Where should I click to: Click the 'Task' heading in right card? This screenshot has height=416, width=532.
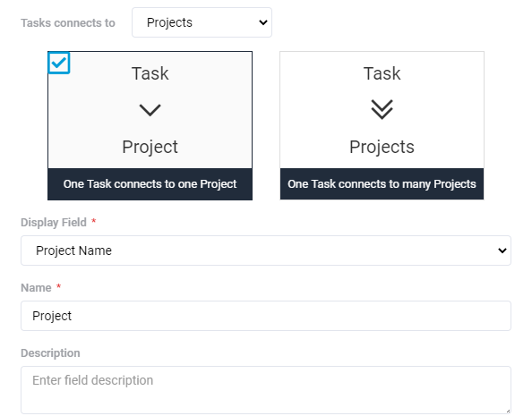pyautogui.click(x=382, y=73)
